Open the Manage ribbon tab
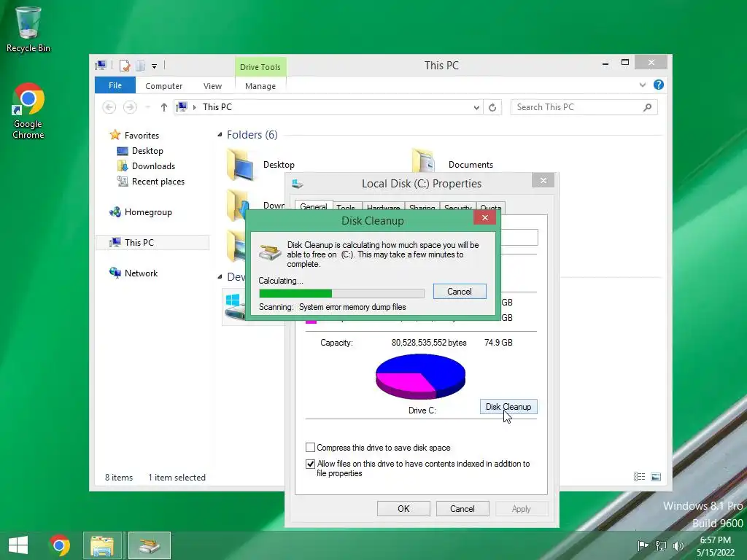This screenshot has width=747, height=560. [260, 86]
